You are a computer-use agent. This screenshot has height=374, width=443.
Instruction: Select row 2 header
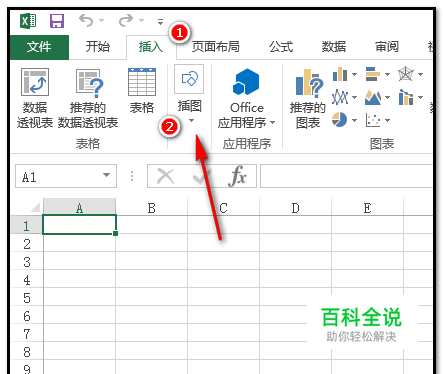[27, 244]
